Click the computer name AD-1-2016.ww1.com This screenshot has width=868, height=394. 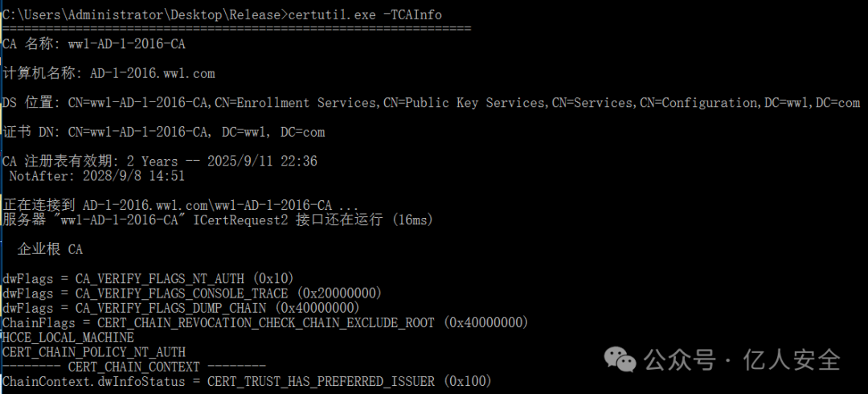point(152,74)
